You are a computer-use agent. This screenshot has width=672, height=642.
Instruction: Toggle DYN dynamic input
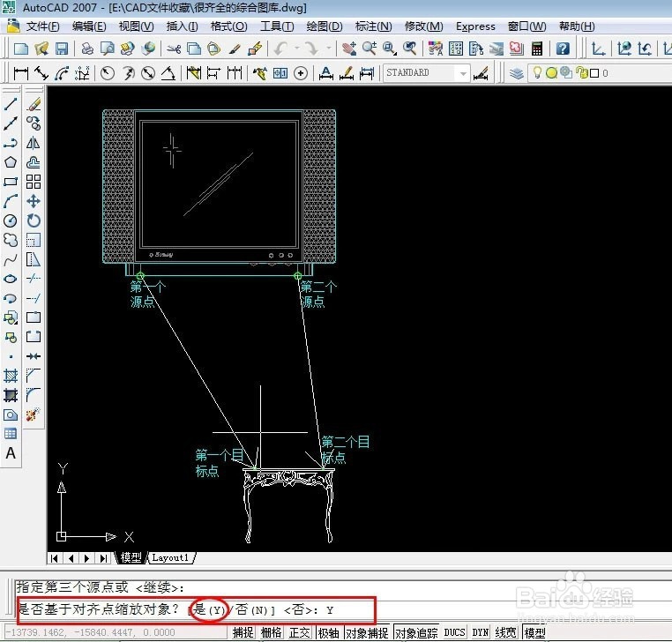[x=481, y=632]
